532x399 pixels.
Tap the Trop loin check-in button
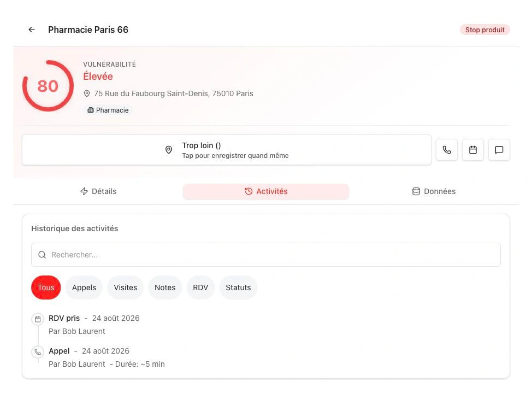[x=227, y=150]
